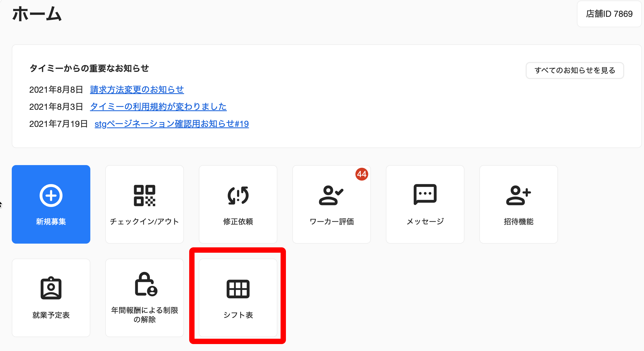
Task: Click the plus-circle icon for 新規募集
Action: [x=51, y=196]
